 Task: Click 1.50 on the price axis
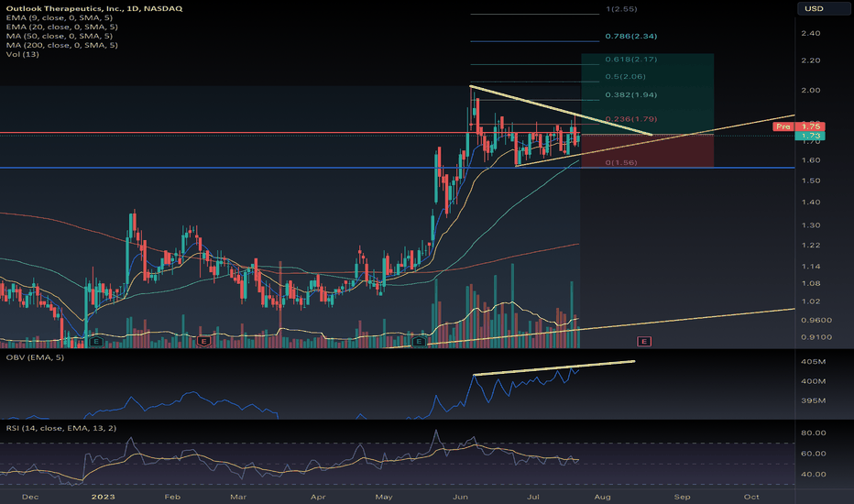click(x=811, y=181)
